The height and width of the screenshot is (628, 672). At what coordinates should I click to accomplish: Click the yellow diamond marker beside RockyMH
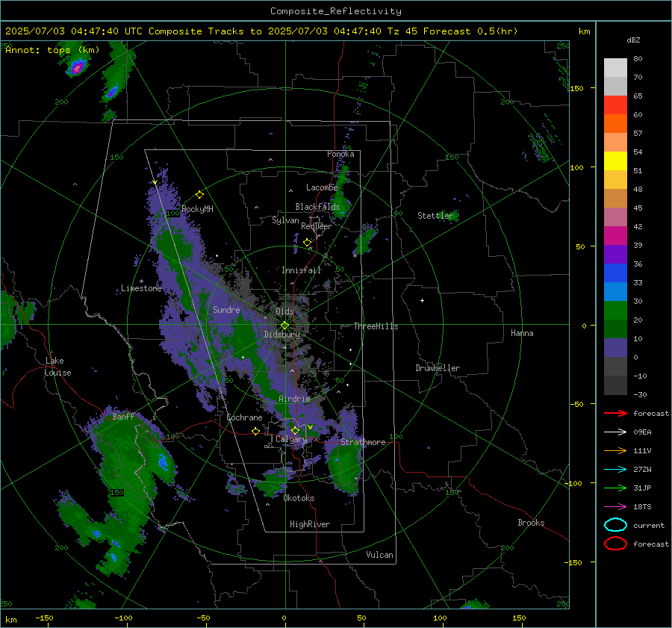point(199,195)
